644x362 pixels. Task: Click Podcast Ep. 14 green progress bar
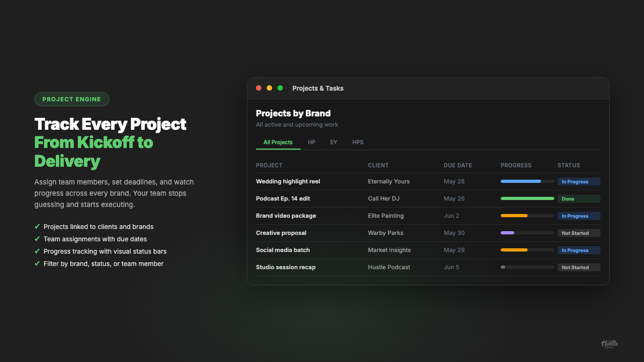[528, 198]
